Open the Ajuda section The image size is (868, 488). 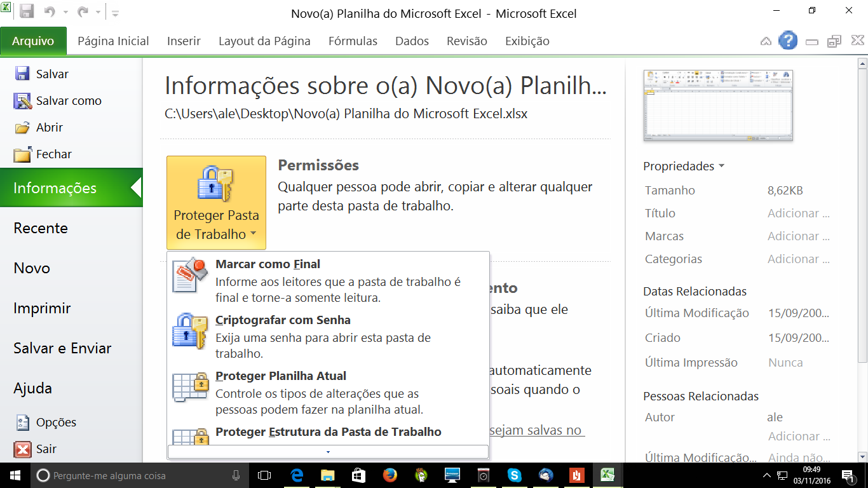[33, 388]
